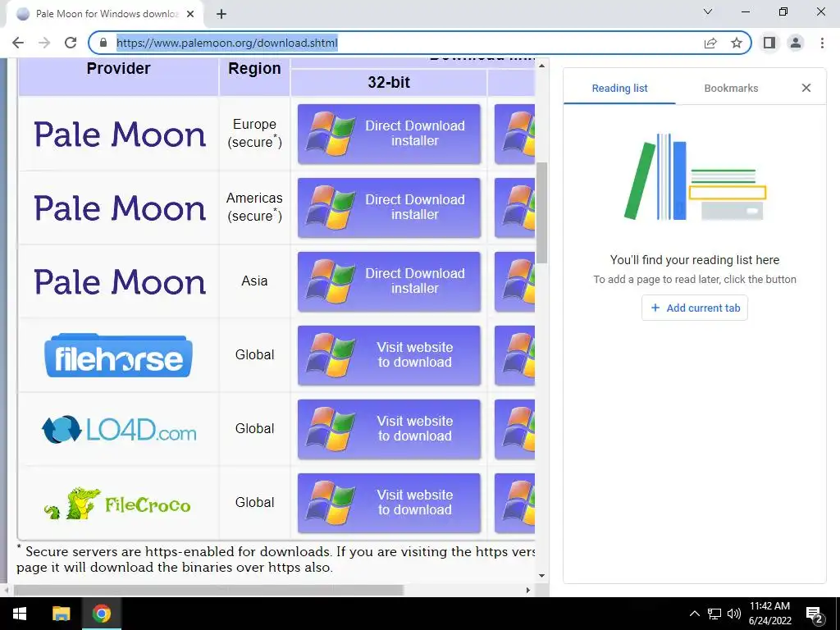Click Global region in FileHorse row

(254, 354)
